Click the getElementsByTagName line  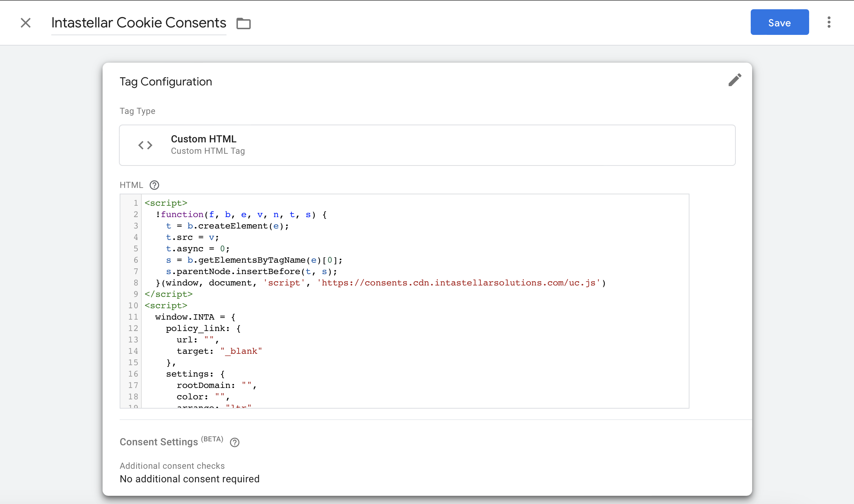coord(254,260)
